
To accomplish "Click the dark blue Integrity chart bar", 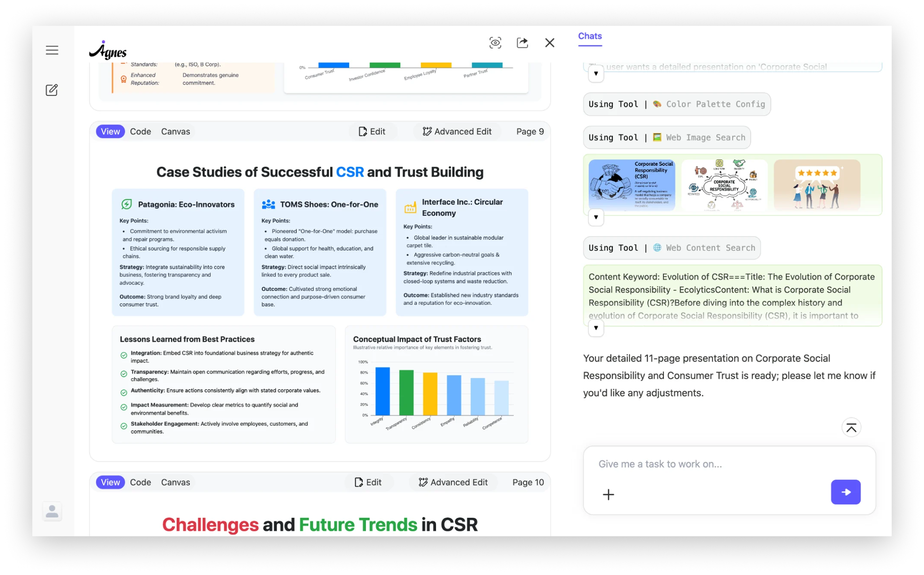I will click(382, 391).
